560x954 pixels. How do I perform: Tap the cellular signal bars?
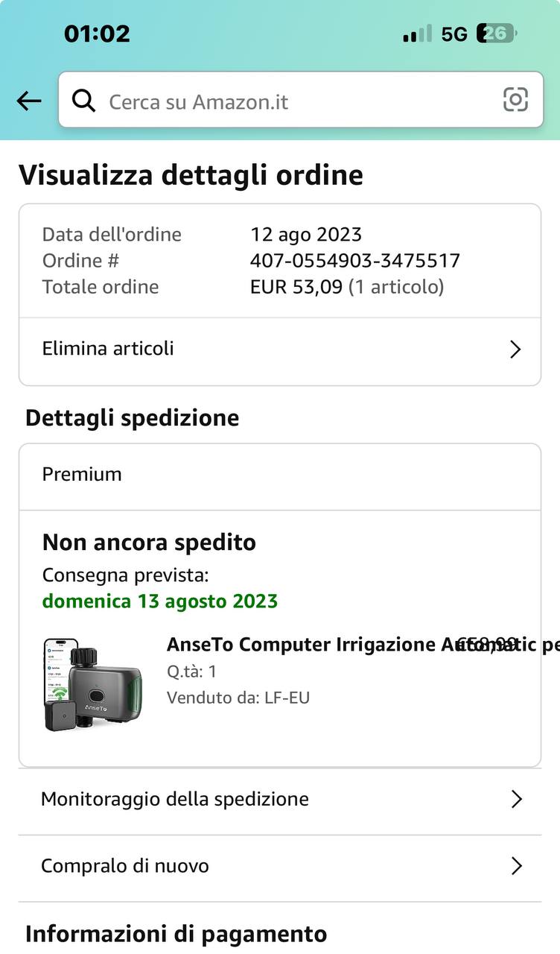pyautogui.click(x=417, y=34)
